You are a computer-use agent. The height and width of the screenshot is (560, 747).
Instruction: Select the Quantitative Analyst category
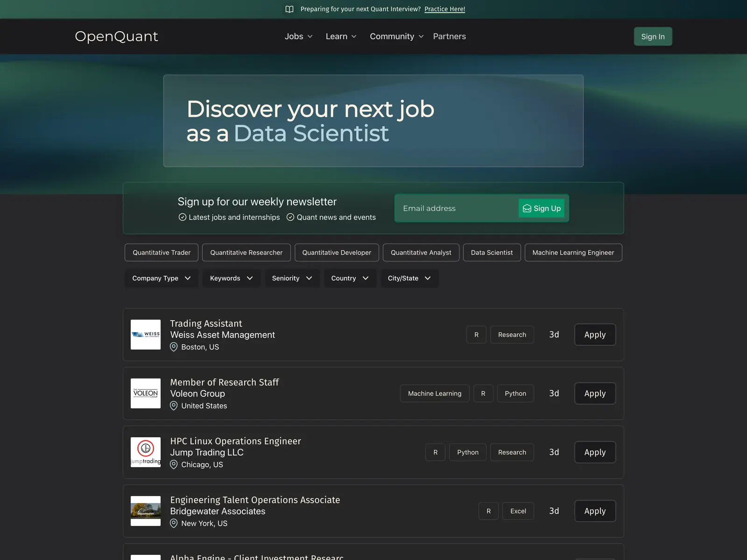(x=421, y=252)
